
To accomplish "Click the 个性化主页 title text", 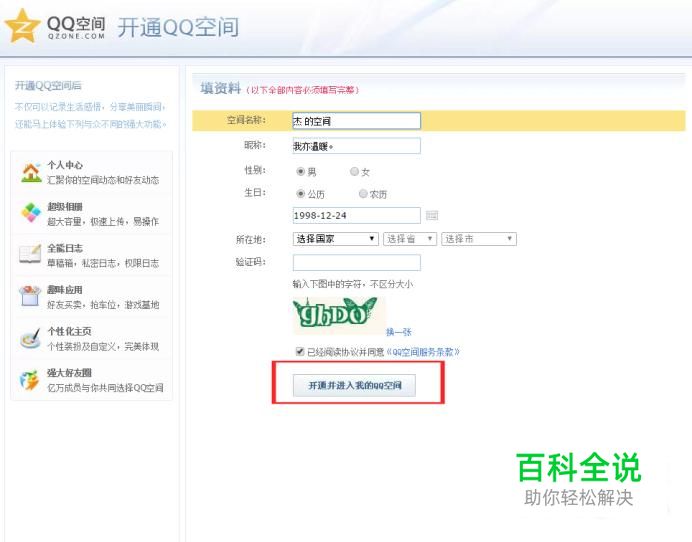I will (69, 331).
